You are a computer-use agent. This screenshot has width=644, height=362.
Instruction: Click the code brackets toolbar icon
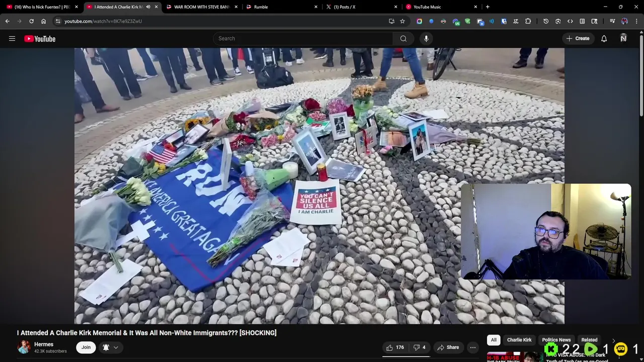(570, 21)
